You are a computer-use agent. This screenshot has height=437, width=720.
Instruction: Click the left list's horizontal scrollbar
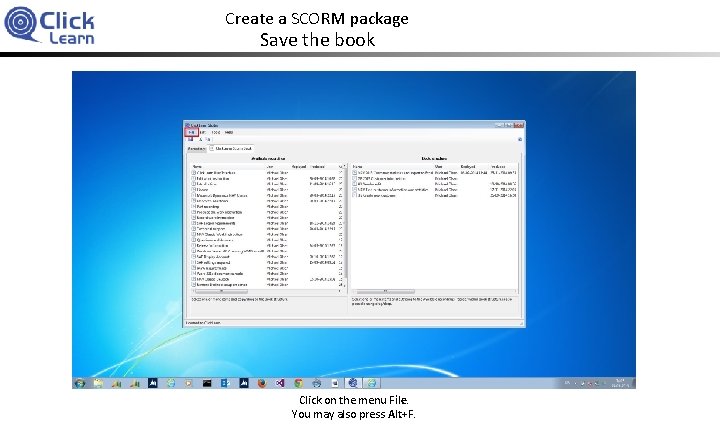(x=266, y=291)
